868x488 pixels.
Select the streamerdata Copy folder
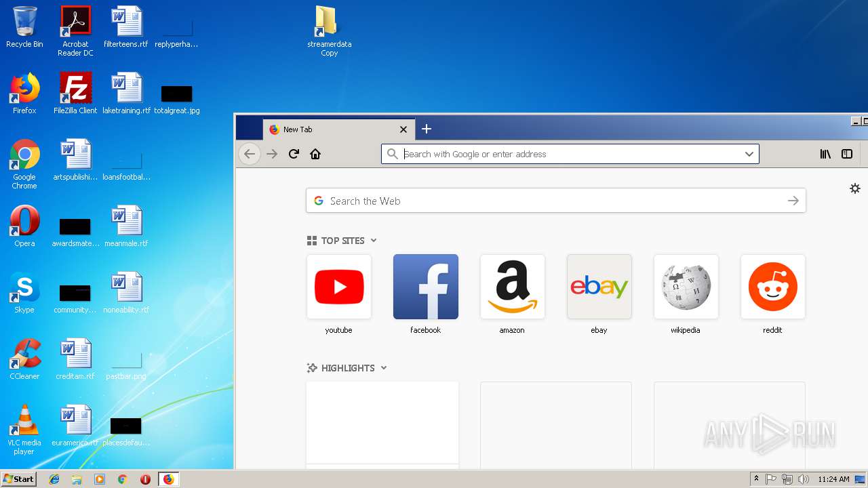tap(329, 31)
